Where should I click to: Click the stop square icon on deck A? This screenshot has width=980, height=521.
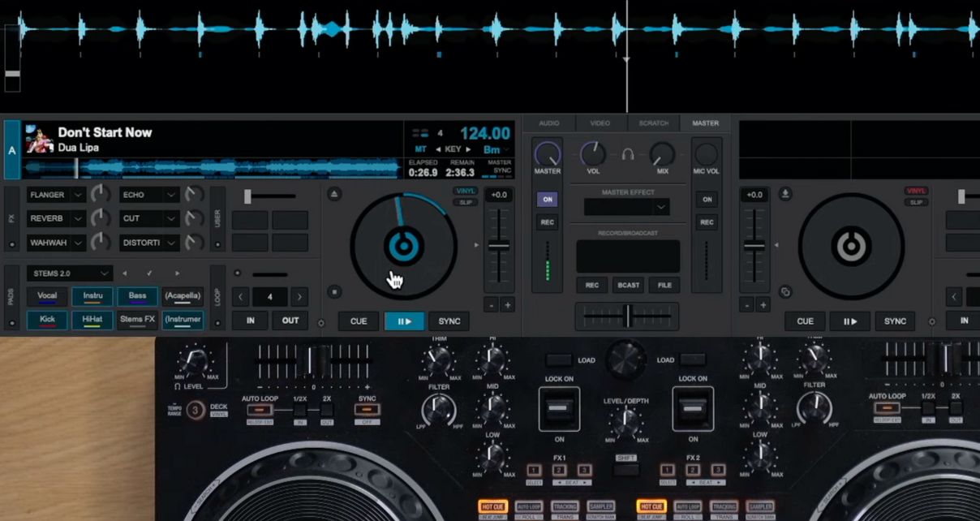334,291
